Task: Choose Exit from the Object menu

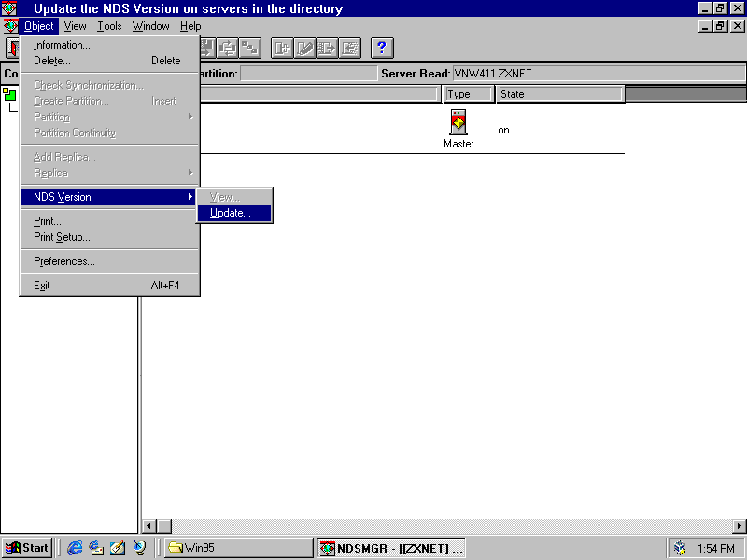Action: point(109,286)
